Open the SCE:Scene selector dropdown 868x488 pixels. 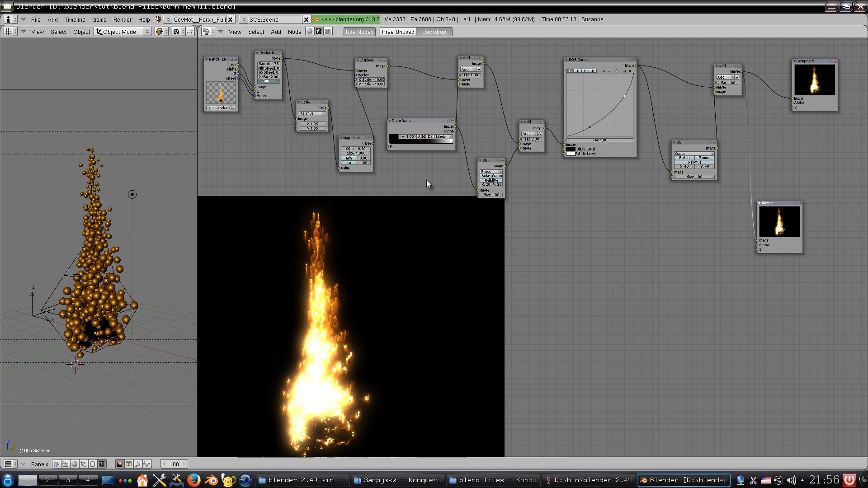pos(244,19)
